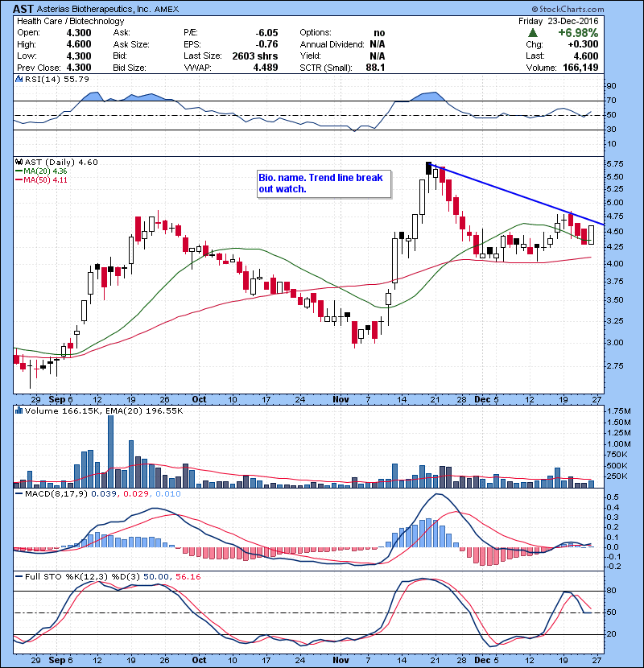Click the MACD(8,17,9) legend line
This screenshot has height=668, width=644.
coord(19,494)
